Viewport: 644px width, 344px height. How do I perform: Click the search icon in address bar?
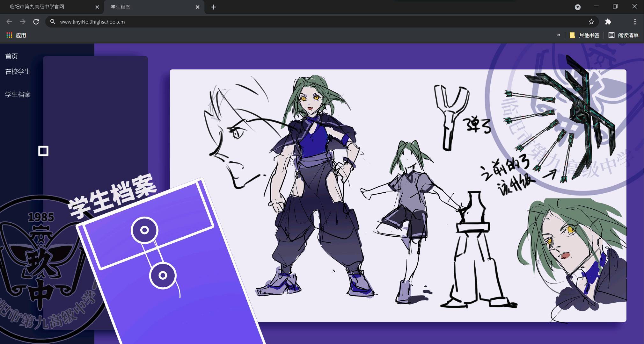(53, 22)
